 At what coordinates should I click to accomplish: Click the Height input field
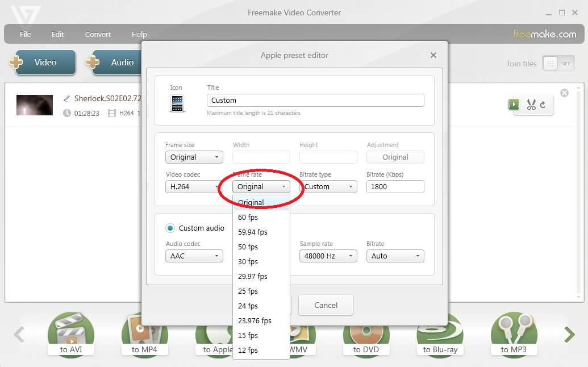[328, 157]
